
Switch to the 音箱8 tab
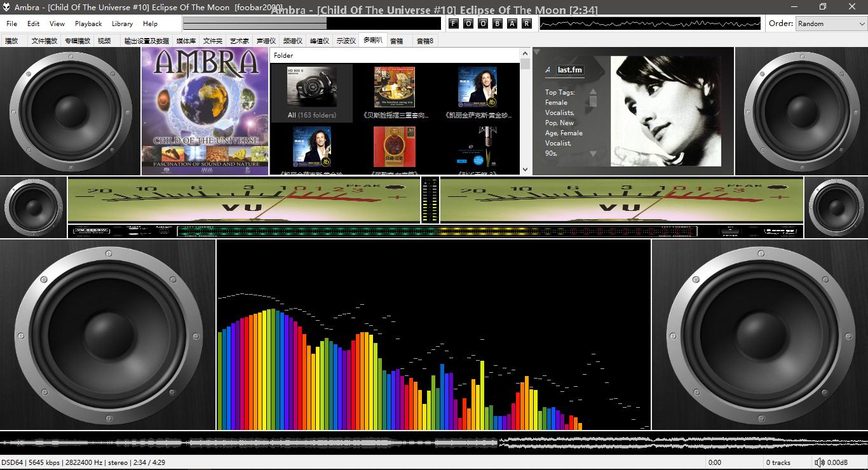[424, 41]
